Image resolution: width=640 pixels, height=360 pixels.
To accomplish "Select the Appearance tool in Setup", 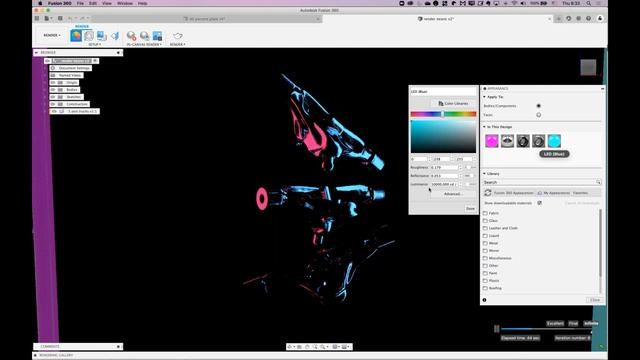I will [x=76, y=36].
